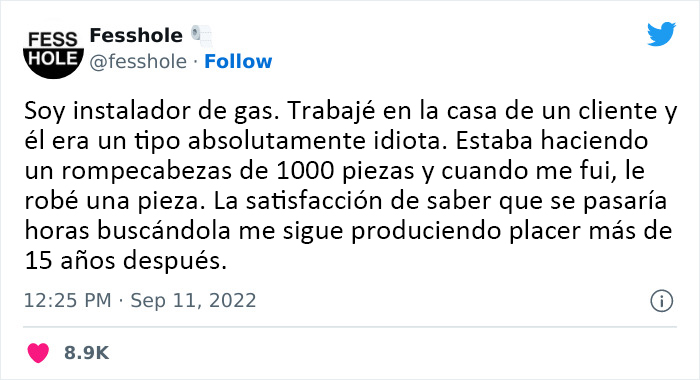Click the FESS text atop the avatar logo
The height and width of the screenshot is (380, 700).
click(53, 40)
